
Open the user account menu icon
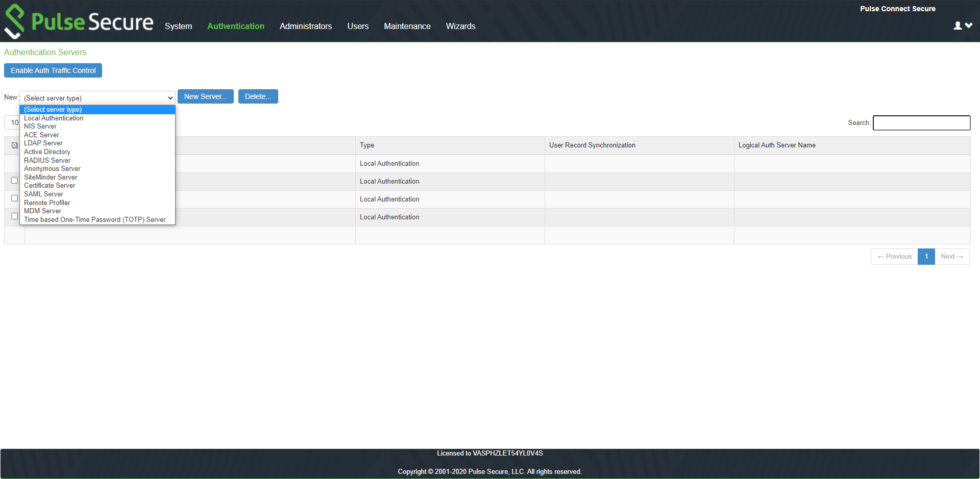[963, 26]
